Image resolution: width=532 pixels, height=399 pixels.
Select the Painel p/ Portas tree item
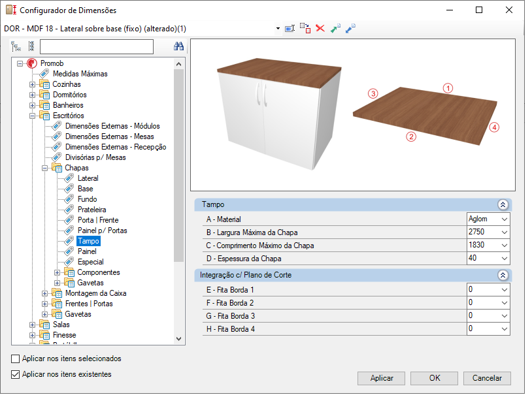tap(102, 231)
